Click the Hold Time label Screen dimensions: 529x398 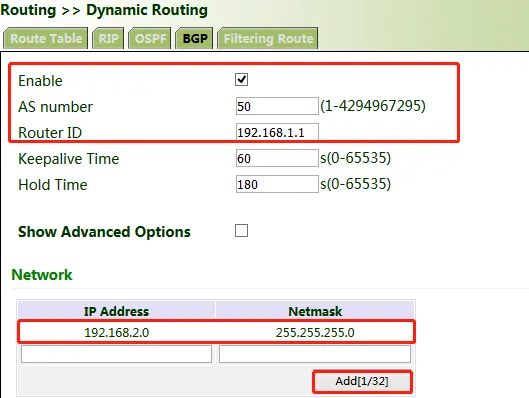[x=53, y=185]
